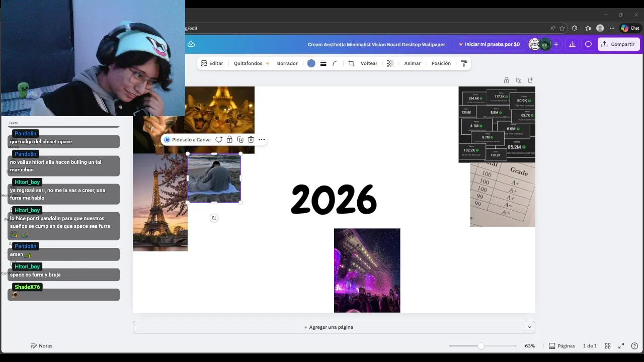Bookmark page with star icon
The image size is (644, 362).
coord(562,28)
